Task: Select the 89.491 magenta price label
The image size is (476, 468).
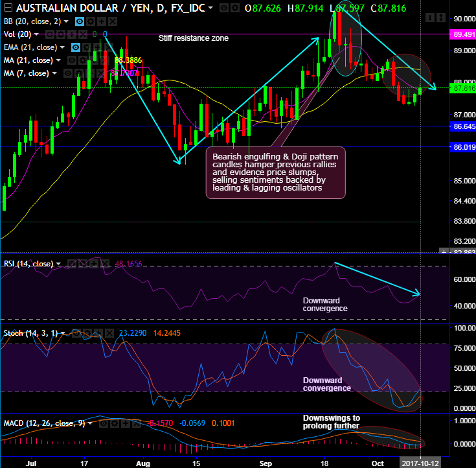Action: [462, 34]
